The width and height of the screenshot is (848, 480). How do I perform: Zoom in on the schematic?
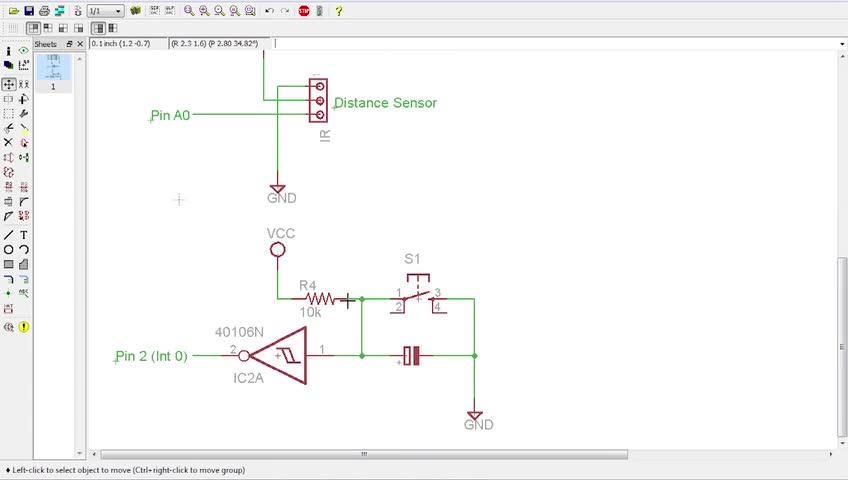tap(204, 11)
